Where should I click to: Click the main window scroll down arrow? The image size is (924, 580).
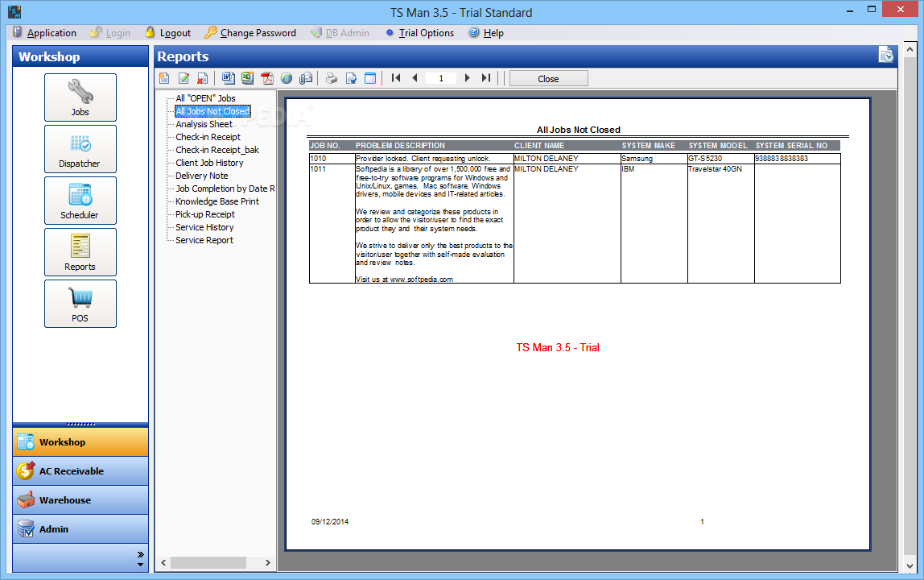pos(910,565)
